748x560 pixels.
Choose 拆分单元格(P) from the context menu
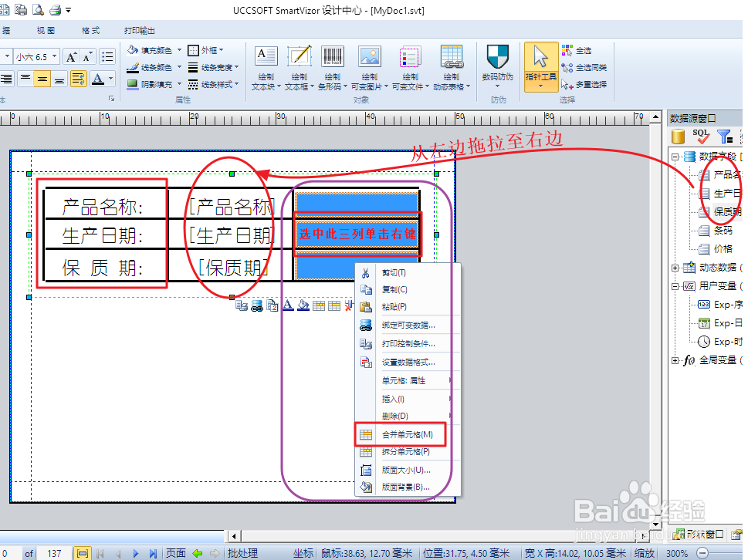(x=407, y=451)
